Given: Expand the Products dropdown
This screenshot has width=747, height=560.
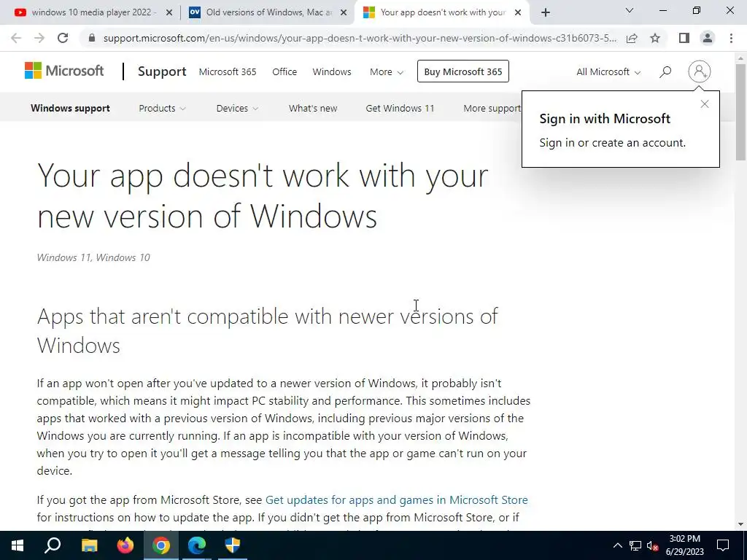Looking at the screenshot, I should [162, 108].
